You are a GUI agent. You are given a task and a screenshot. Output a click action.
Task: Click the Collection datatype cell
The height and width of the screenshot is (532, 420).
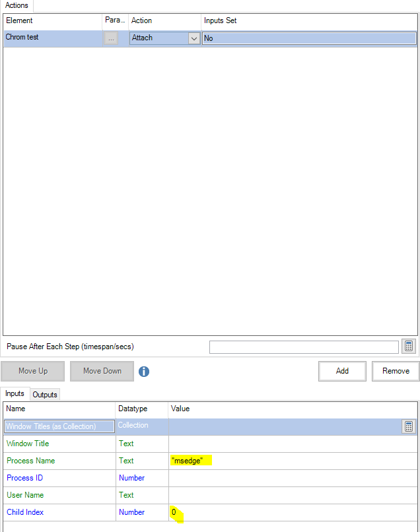point(142,426)
